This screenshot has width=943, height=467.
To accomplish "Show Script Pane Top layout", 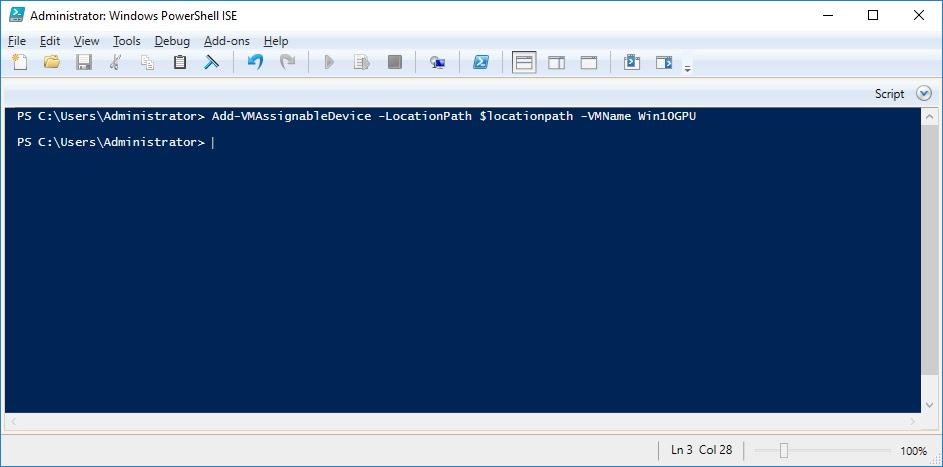I will (524, 63).
